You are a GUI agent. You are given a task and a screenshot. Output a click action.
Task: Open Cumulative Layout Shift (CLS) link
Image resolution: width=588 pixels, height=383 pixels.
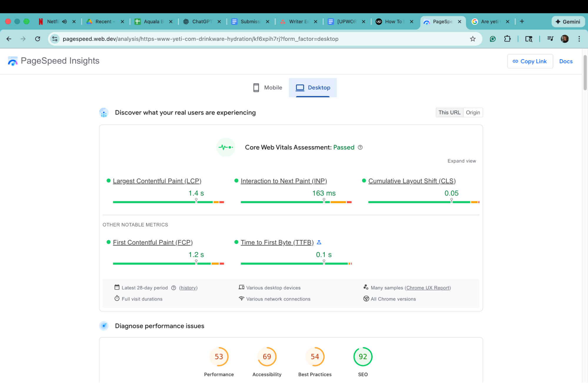tap(412, 181)
